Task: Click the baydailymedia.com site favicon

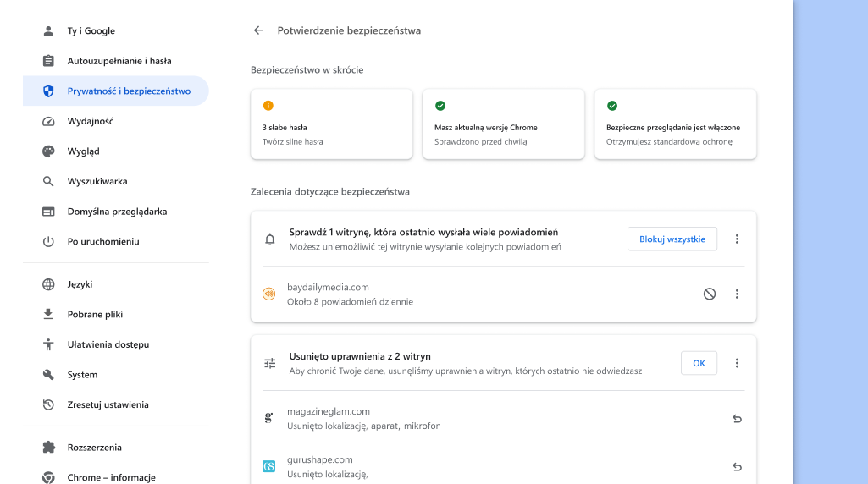Action: click(269, 294)
